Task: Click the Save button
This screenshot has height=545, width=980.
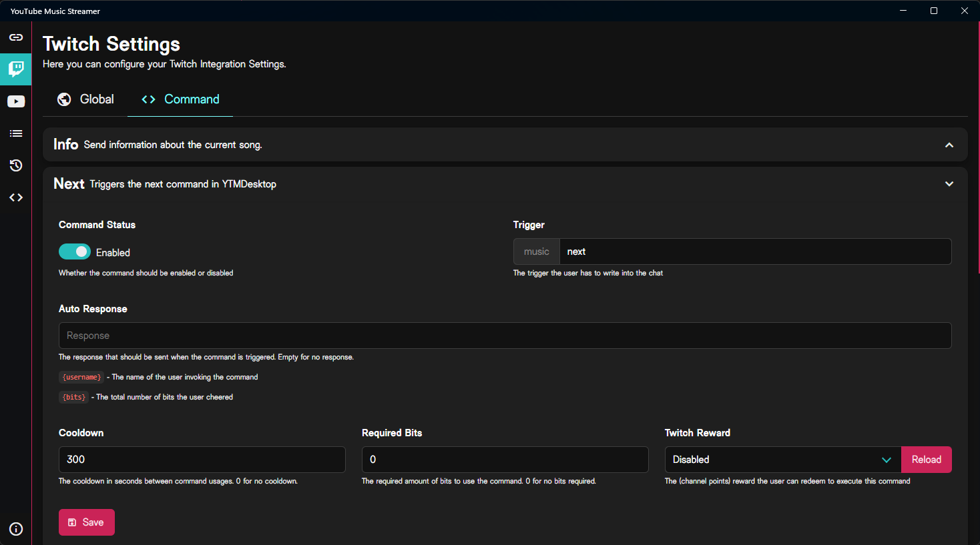Action: click(x=87, y=522)
